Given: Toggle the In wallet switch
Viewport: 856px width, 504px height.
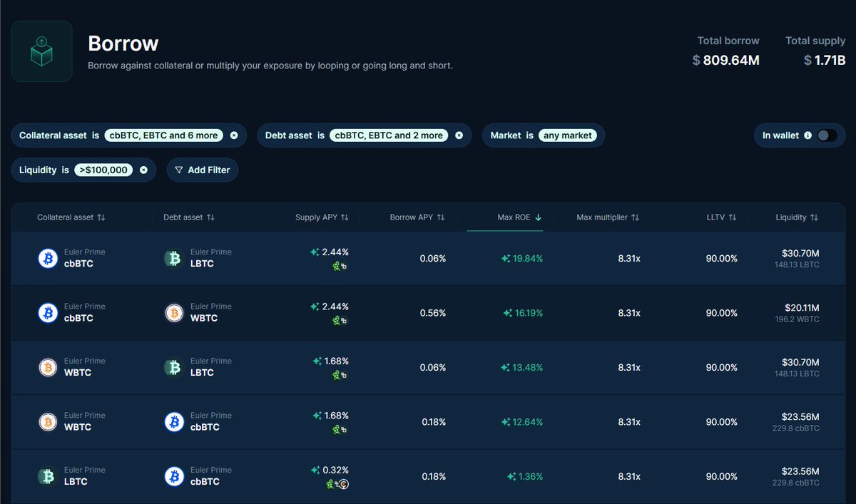Looking at the screenshot, I should pos(827,135).
